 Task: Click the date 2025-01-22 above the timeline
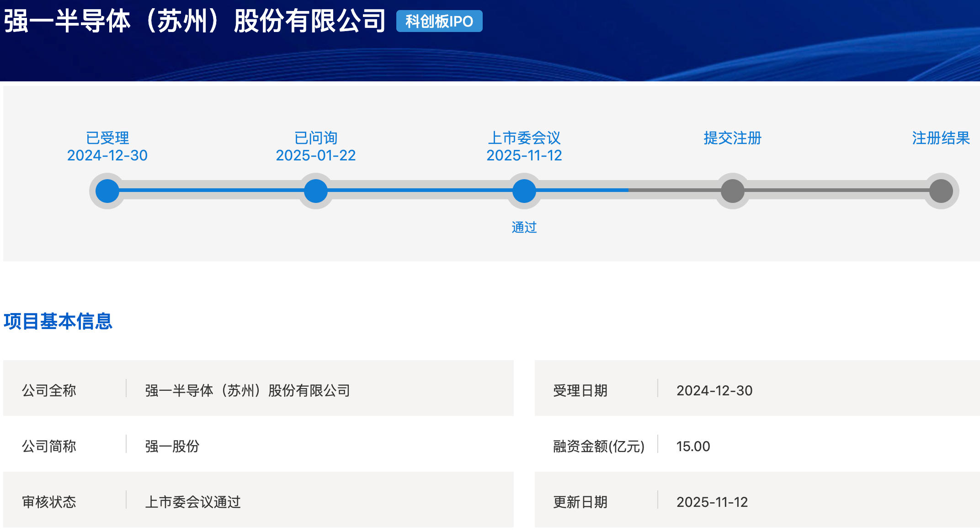(316, 155)
